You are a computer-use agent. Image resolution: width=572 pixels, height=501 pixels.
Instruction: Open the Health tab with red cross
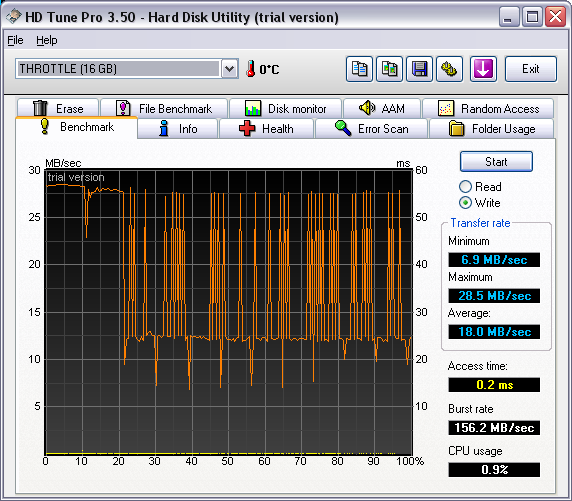266,129
